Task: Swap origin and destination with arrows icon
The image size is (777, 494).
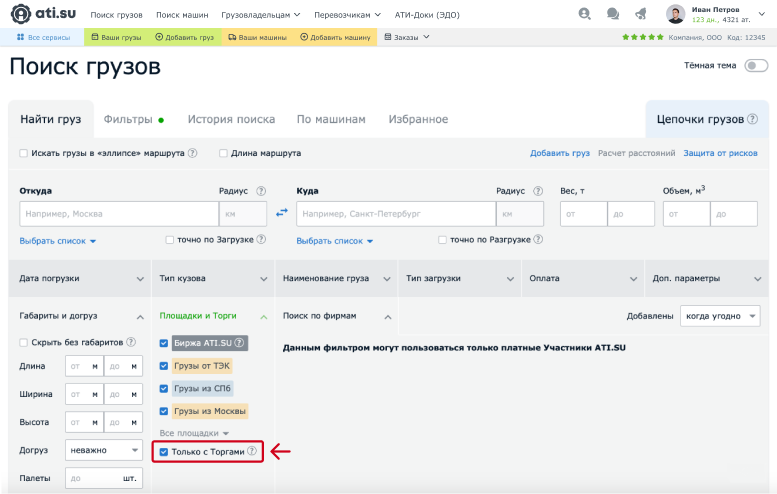Action: click(x=282, y=213)
